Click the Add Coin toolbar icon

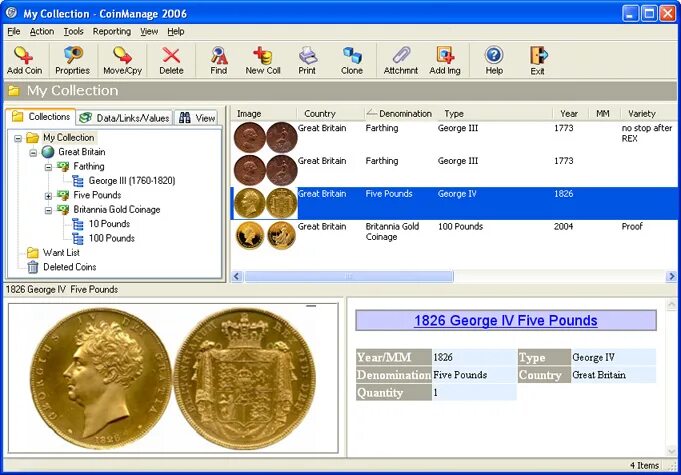(x=23, y=55)
